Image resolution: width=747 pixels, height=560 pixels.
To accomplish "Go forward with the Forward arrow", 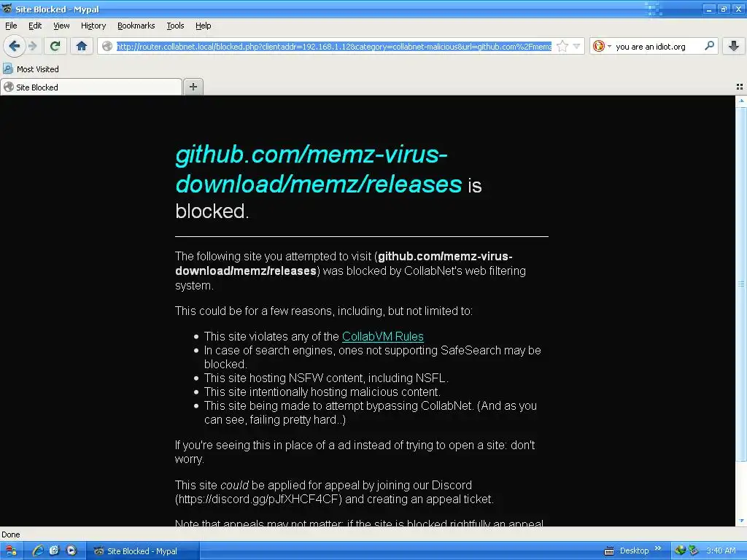I will [x=32, y=46].
